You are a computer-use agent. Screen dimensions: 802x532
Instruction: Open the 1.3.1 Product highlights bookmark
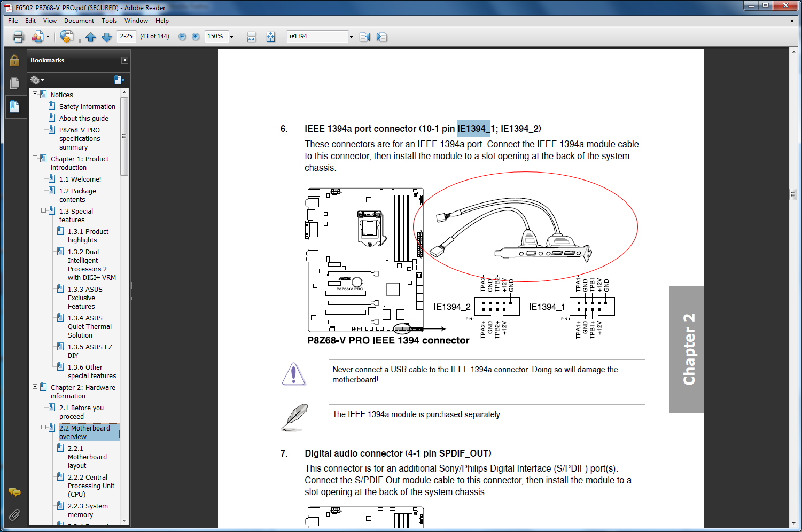click(88, 236)
